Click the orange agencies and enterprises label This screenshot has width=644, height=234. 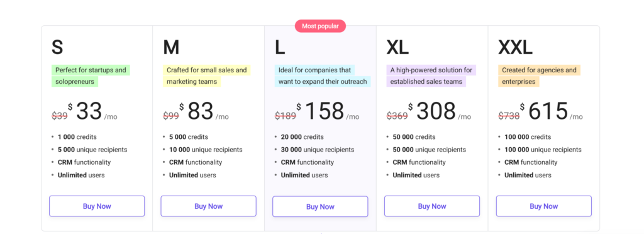coord(539,76)
